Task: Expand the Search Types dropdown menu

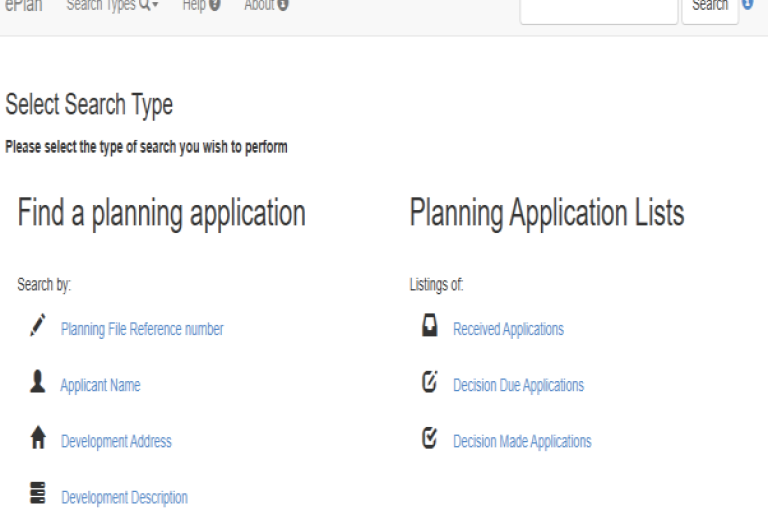Action: pos(112,6)
